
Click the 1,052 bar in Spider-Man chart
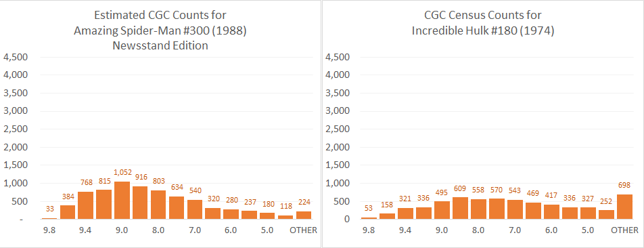[122, 201]
